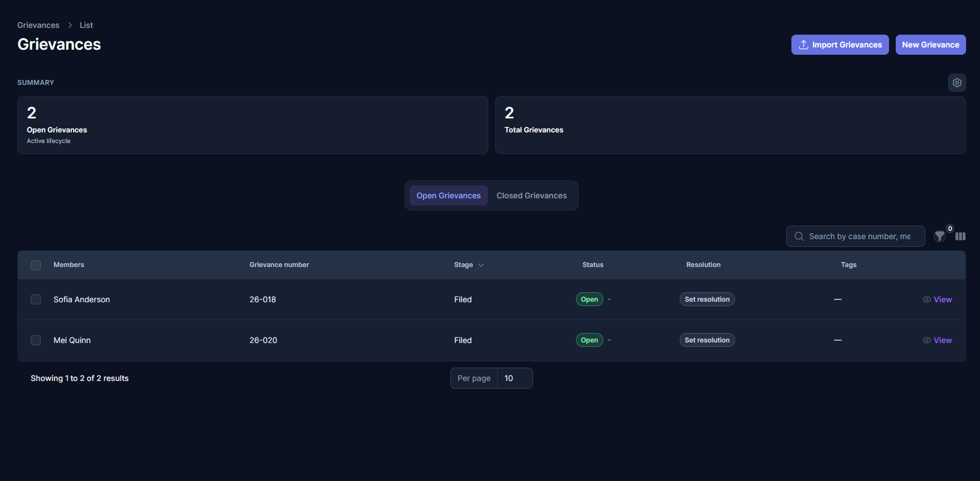The image size is (980, 481).
Task: Click the Filed stage for Mei Quinn
Action: (x=463, y=340)
